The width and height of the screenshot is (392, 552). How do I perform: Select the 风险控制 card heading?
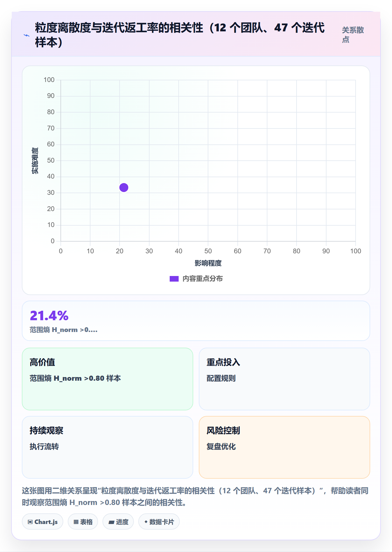click(223, 431)
